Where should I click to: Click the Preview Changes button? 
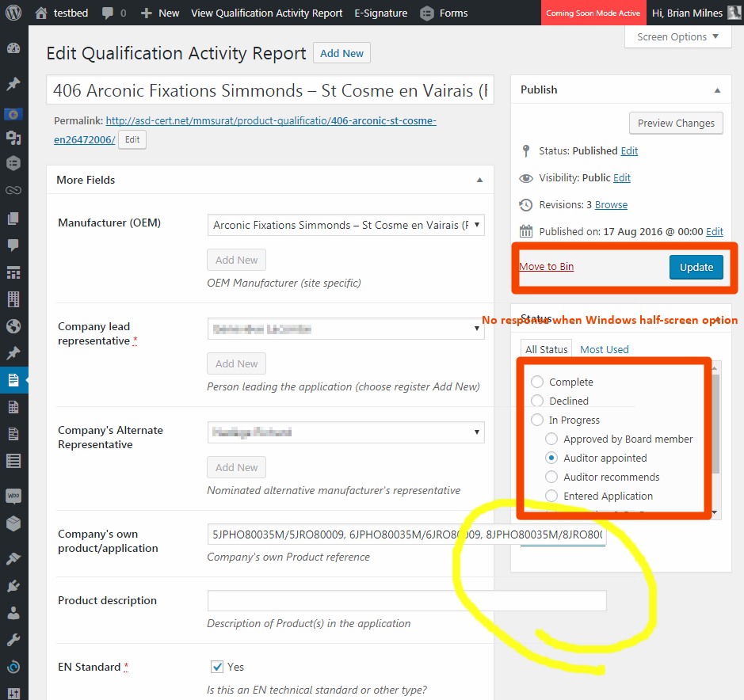(x=676, y=124)
